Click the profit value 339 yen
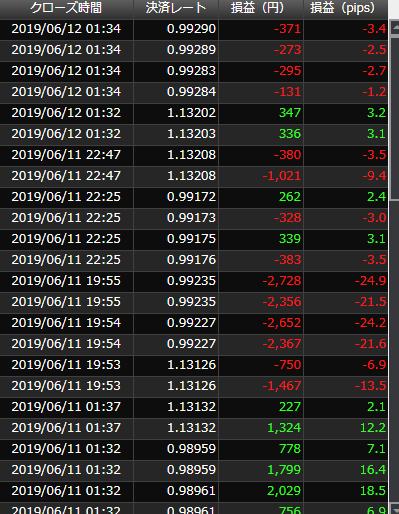 click(290, 239)
